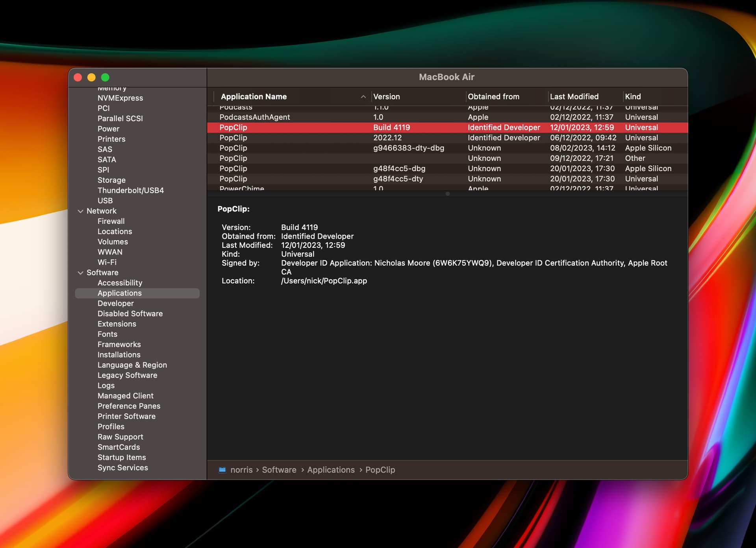Select PopClip row with version 2022.12

coord(447,138)
